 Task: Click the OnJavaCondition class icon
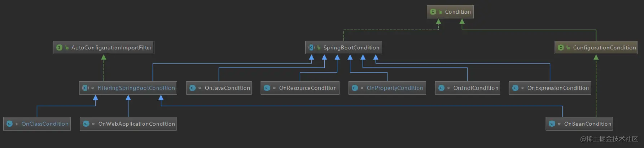192,88
